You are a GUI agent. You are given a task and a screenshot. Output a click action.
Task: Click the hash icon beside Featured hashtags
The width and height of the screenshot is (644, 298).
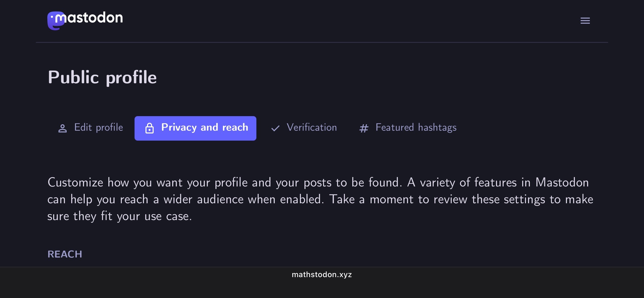pyautogui.click(x=364, y=128)
